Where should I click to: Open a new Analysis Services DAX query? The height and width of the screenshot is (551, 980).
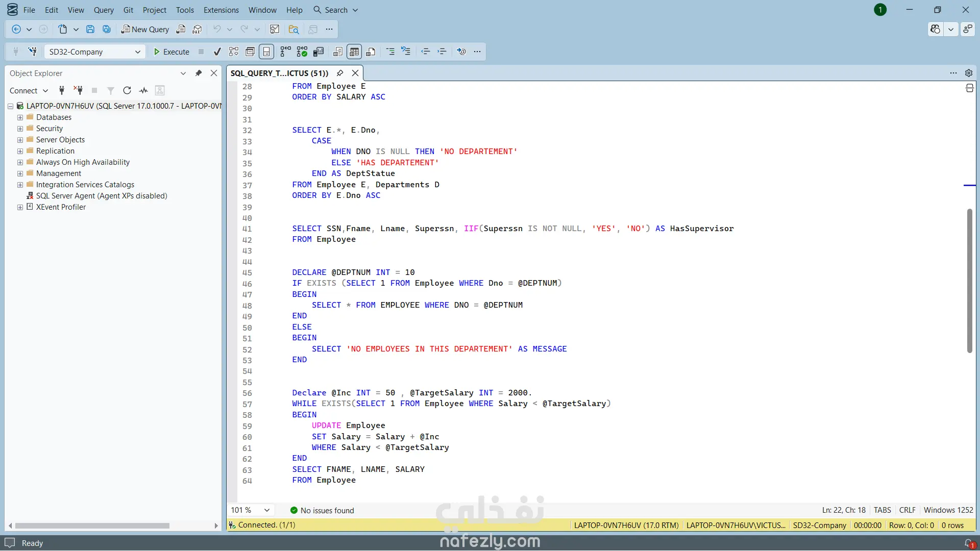pyautogui.click(x=197, y=29)
